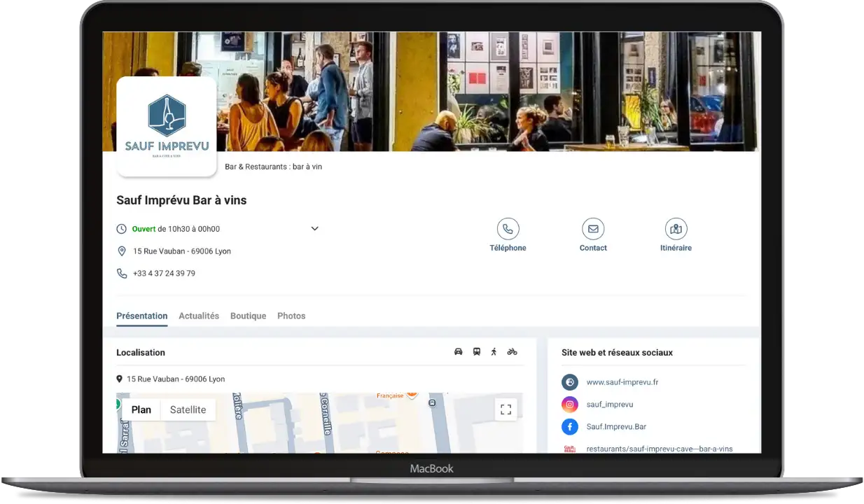
Task: Select the bicycle directions icon
Action: click(512, 351)
